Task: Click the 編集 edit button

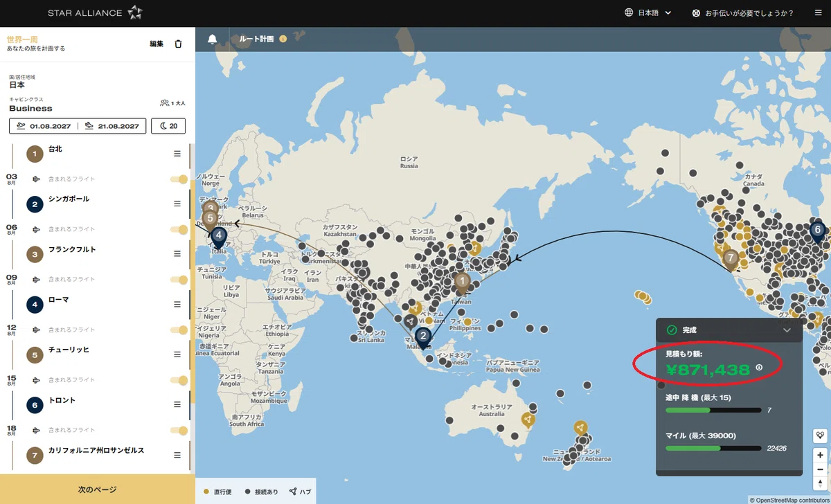Action: pyautogui.click(x=157, y=44)
